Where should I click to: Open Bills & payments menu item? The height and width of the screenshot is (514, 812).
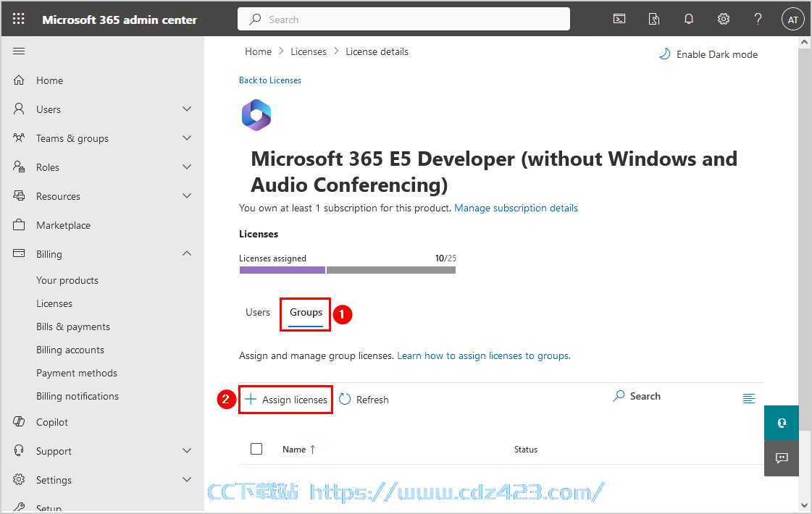[73, 326]
